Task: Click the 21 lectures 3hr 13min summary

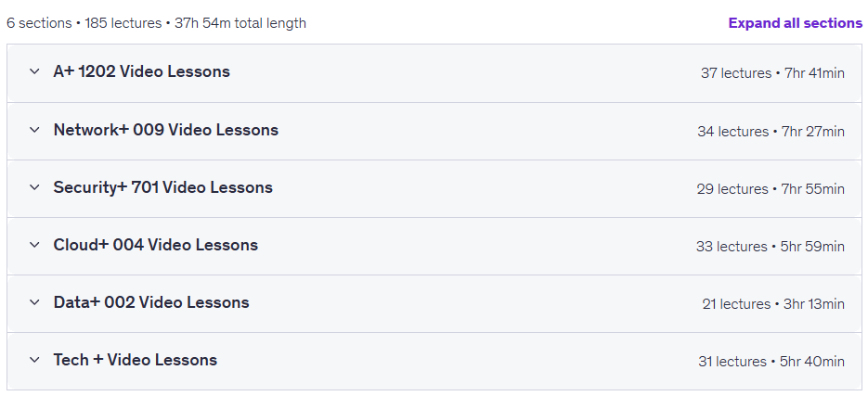Action: tap(773, 304)
